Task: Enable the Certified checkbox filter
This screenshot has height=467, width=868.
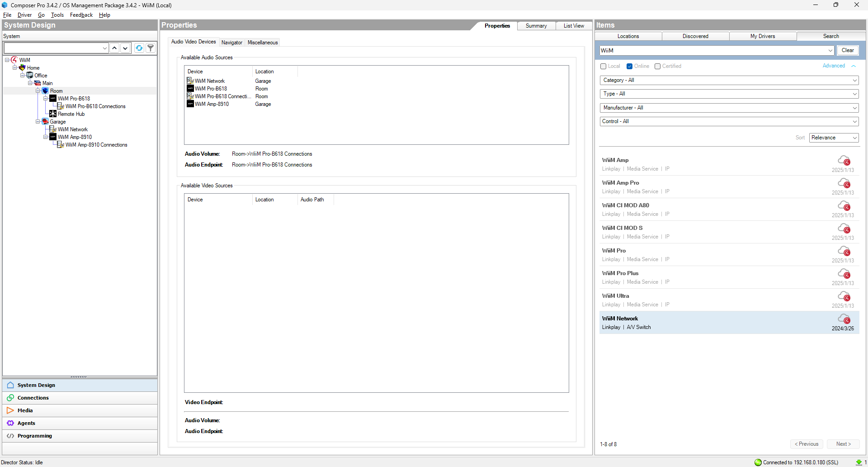Action: (x=658, y=66)
